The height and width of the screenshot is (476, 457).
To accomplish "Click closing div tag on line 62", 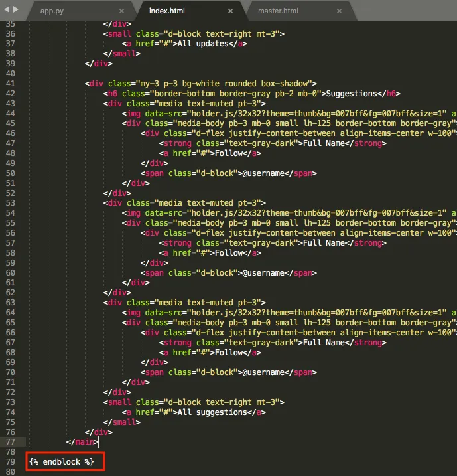I will (117, 293).
